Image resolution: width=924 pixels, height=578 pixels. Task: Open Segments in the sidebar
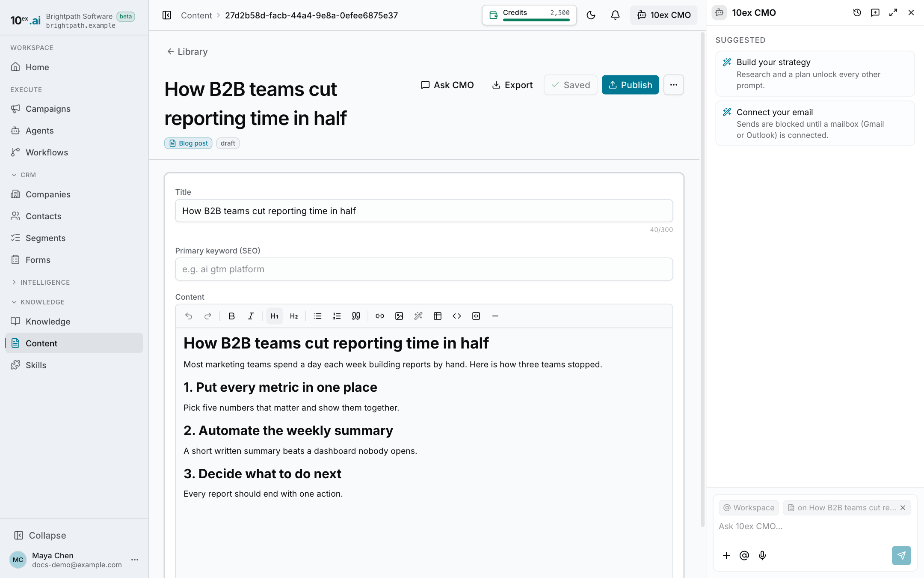coord(74,238)
